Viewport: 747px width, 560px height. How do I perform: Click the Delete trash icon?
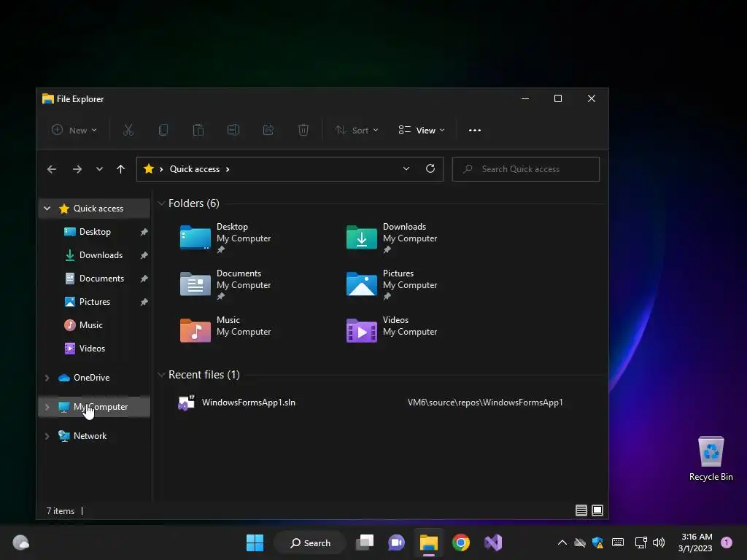(x=303, y=130)
